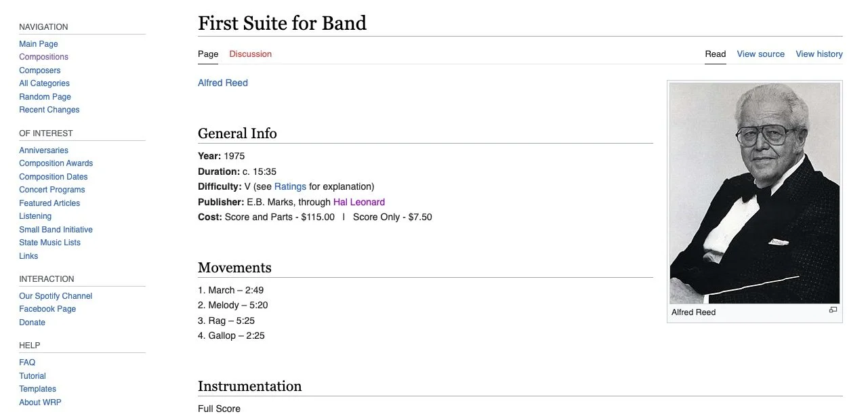View Recent Changes
The height and width of the screenshot is (414, 868).
49,110
